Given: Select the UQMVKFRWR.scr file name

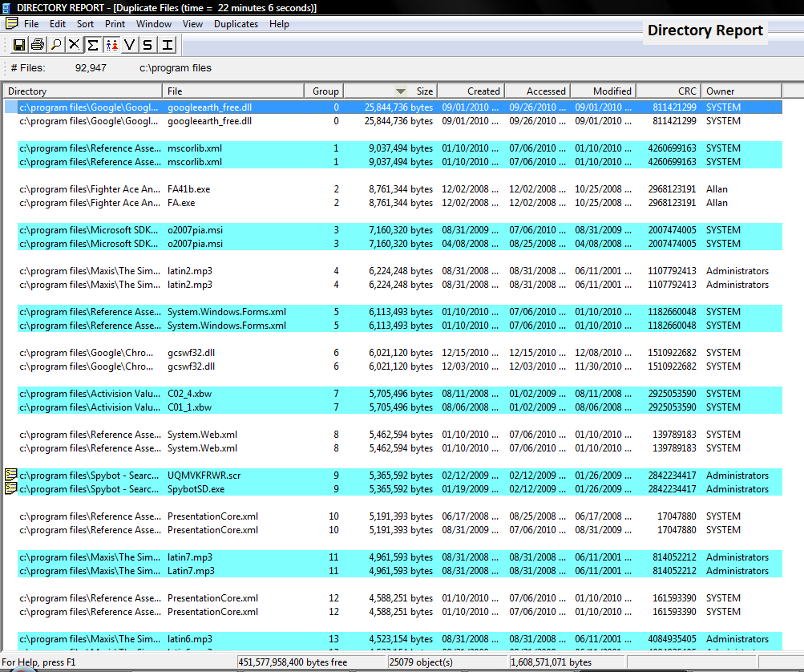Looking at the screenshot, I should [x=204, y=476].
